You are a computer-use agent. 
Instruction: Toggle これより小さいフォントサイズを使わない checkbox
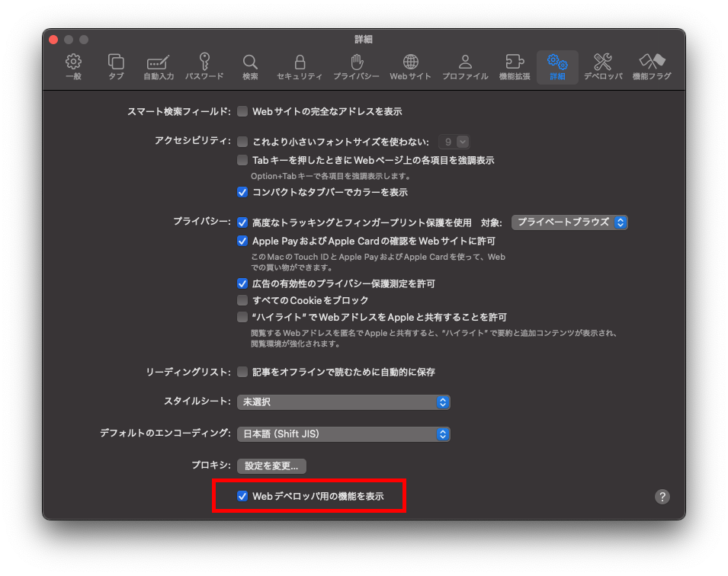pyautogui.click(x=242, y=142)
